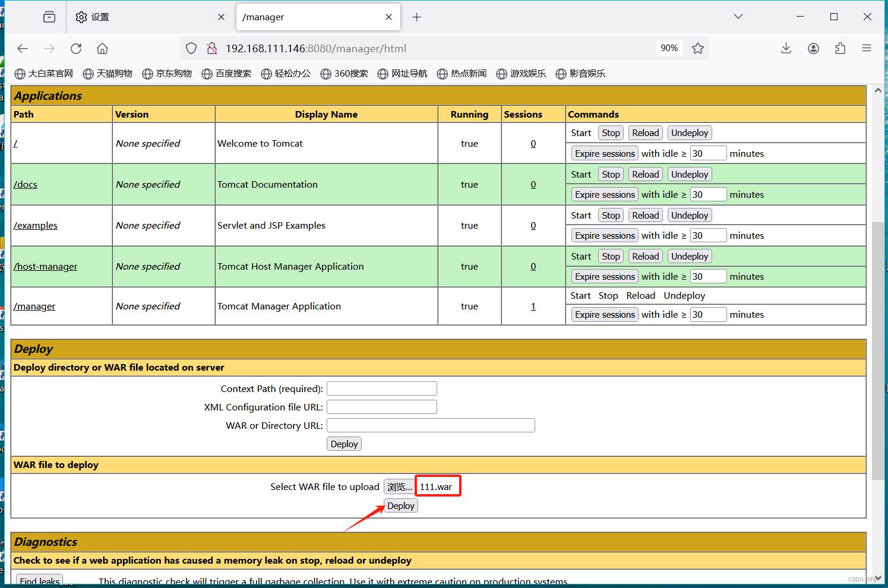Viewport: 888px width, 588px height.
Task: Stop the /docs application
Action: pyautogui.click(x=611, y=175)
